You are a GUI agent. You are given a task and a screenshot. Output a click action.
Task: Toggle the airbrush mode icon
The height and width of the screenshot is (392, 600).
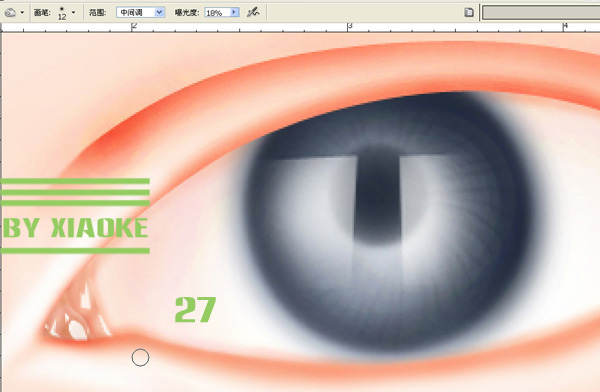tap(253, 13)
